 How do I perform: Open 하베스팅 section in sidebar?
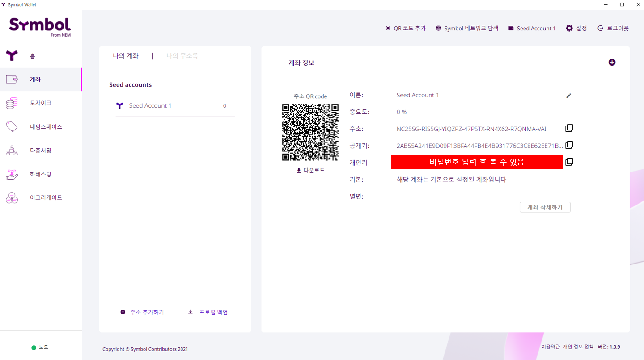pyautogui.click(x=41, y=174)
